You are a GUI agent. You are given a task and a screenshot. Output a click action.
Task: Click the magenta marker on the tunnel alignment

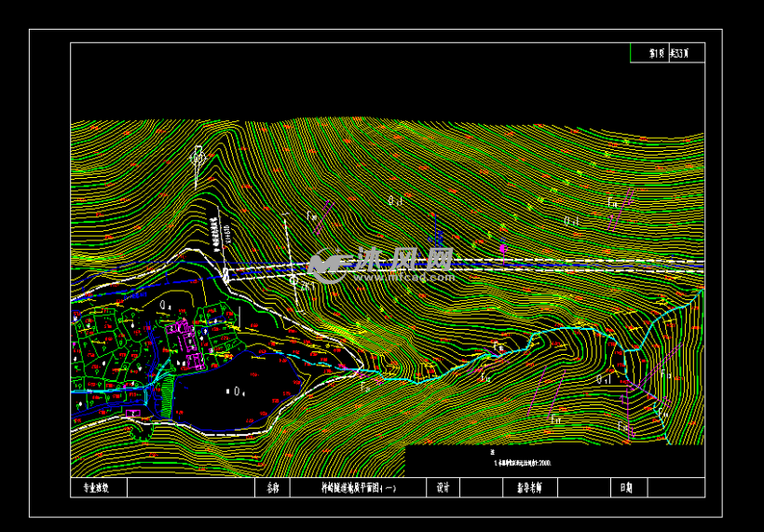(x=503, y=249)
